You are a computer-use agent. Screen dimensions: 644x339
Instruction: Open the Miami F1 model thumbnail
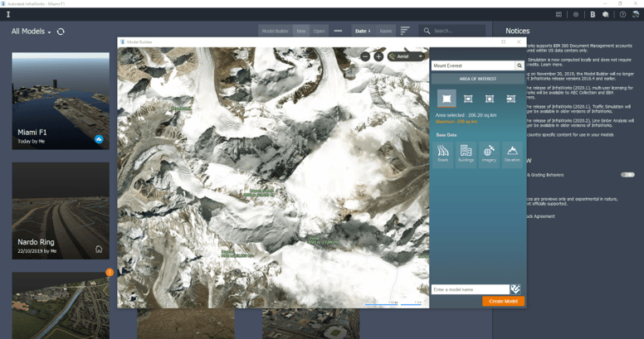point(61,100)
